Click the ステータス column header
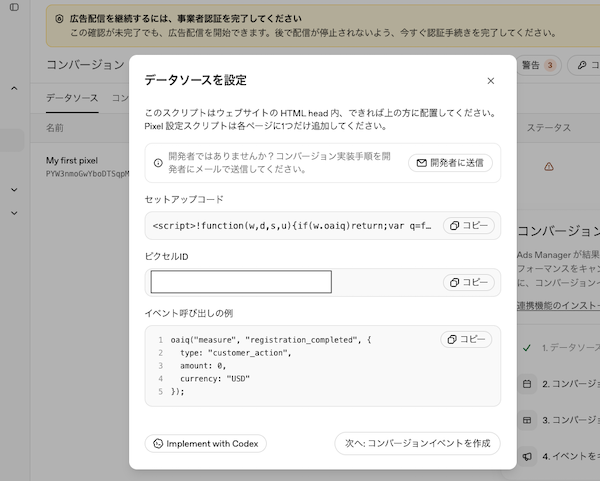 549,128
